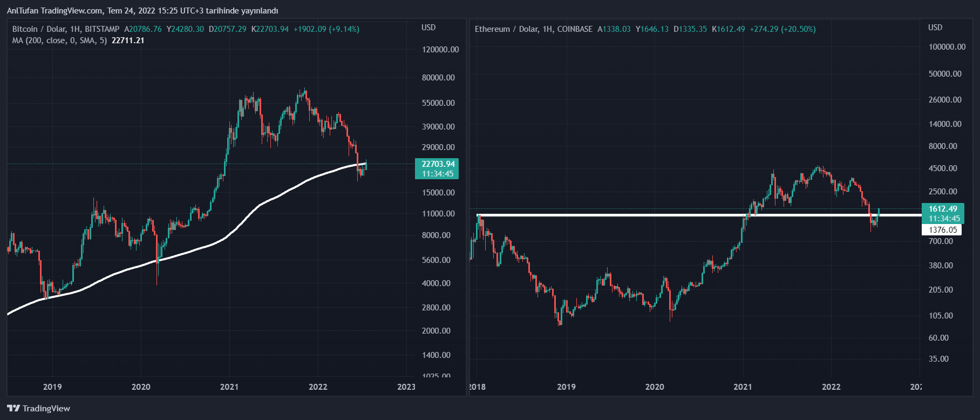The height and width of the screenshot is (420, 980).
Task: Click the AnlTufan author name in header
Action: (22, 11)
